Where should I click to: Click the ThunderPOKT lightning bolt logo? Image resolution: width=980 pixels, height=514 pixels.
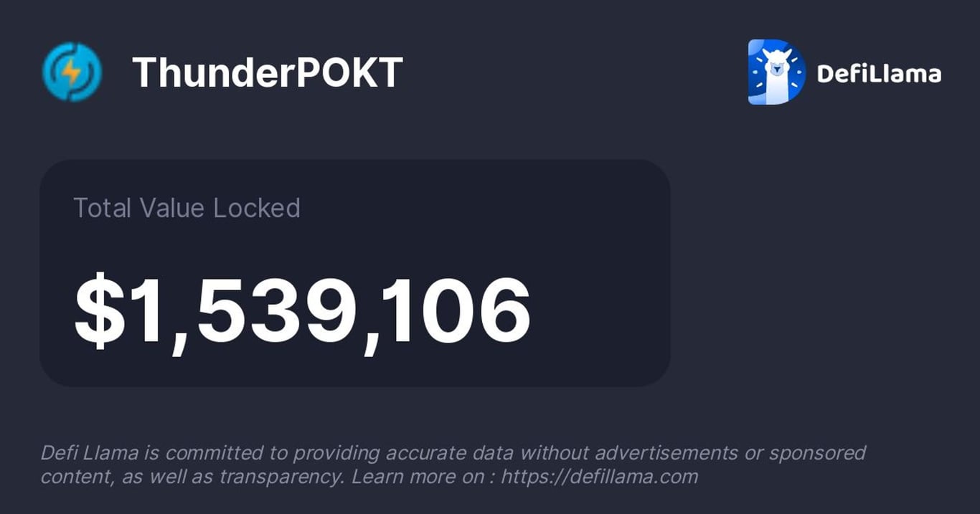click(72, 72)
